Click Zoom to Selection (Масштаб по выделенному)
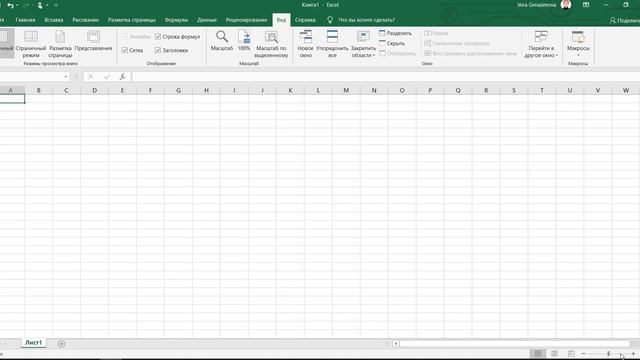This screenshot has width=640, height=360. (x=271, y=44)
